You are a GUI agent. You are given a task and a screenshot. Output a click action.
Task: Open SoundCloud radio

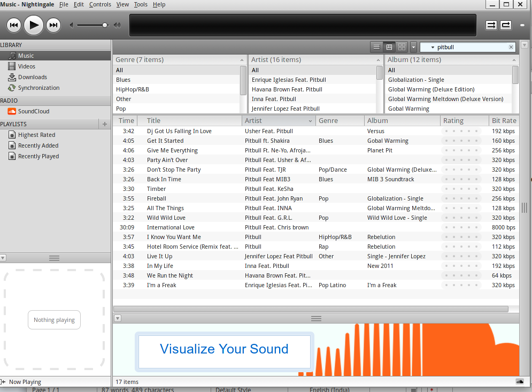click(x=55, y=111)
